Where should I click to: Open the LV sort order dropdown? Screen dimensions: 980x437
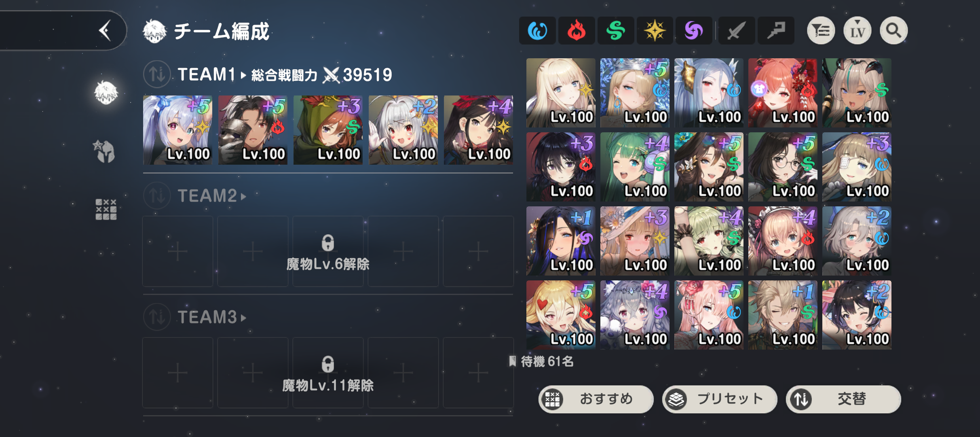(x=857, y=31)
